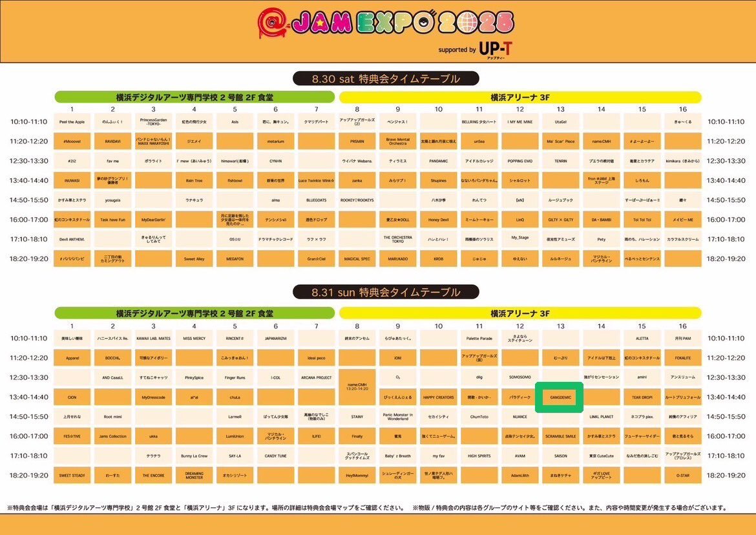Click the CYNHN cell

point(276,161)
